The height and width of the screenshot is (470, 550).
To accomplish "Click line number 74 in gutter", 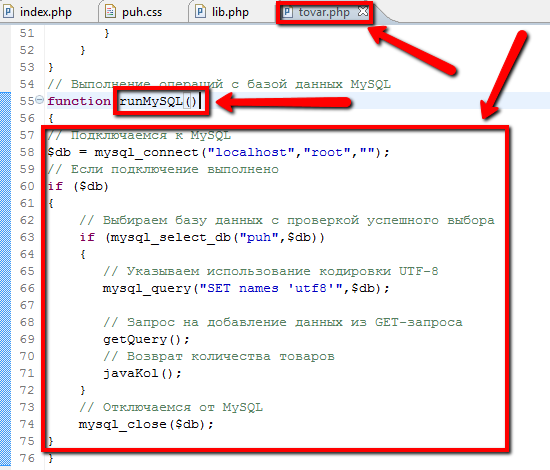I will pyautogui.click(x=27, y=424).
